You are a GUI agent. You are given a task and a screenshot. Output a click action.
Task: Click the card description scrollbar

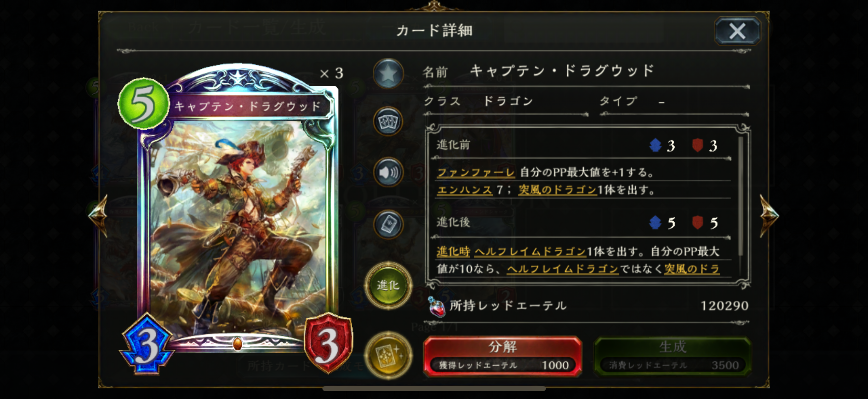pos(741,196)
